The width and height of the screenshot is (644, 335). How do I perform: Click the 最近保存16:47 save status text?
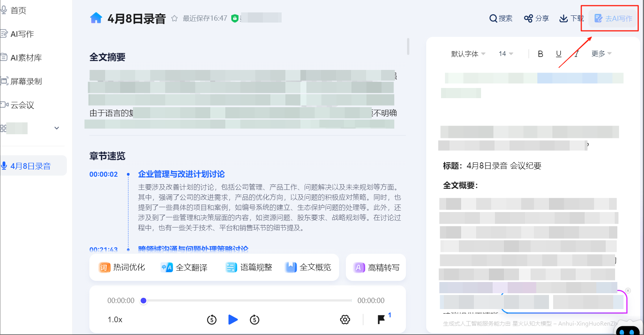(x=205, y=18)
